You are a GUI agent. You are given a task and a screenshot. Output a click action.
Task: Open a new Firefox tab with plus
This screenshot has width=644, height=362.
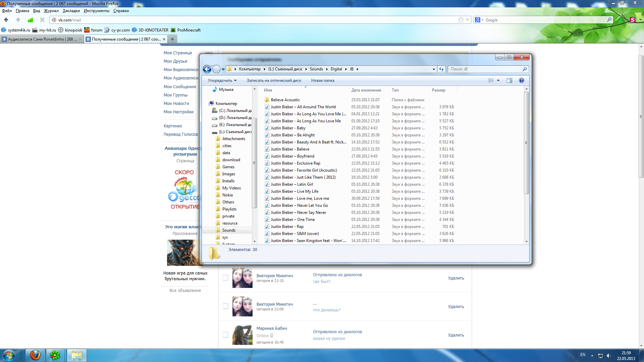(x=172, y=39)
